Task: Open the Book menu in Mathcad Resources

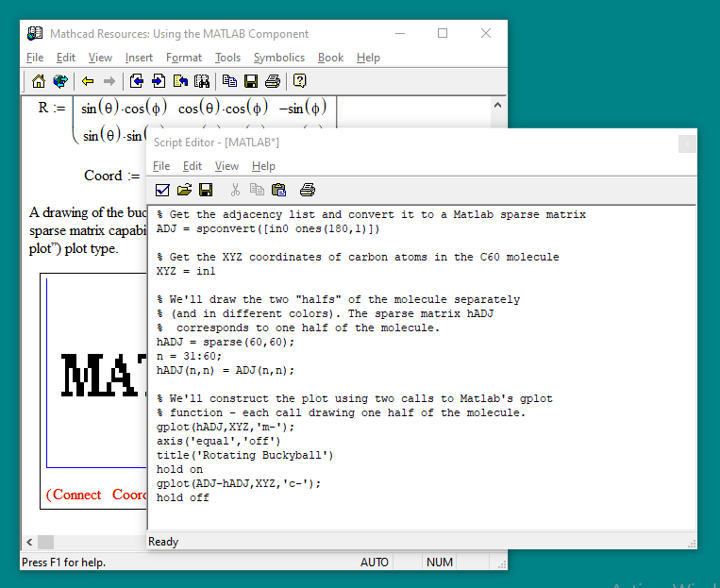Action: pyautogui.click(x=330, y=58)
